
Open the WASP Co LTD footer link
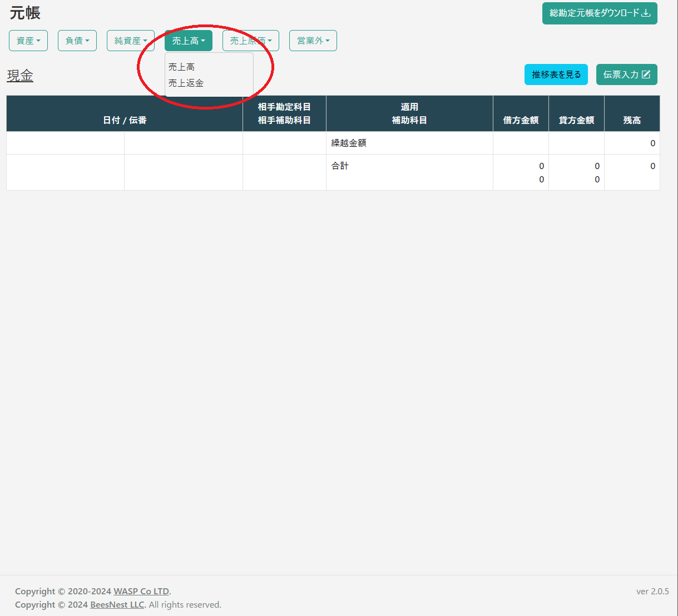[x=141, y=591]
